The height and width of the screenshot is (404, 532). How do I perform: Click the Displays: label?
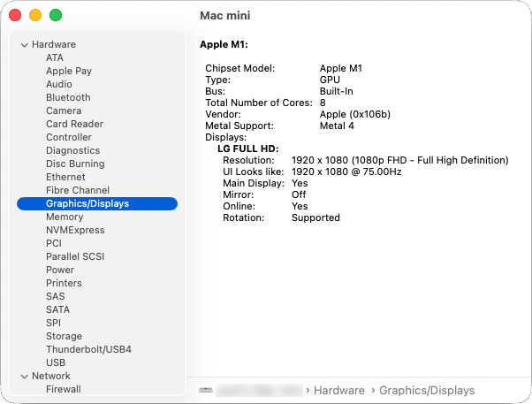226,138
